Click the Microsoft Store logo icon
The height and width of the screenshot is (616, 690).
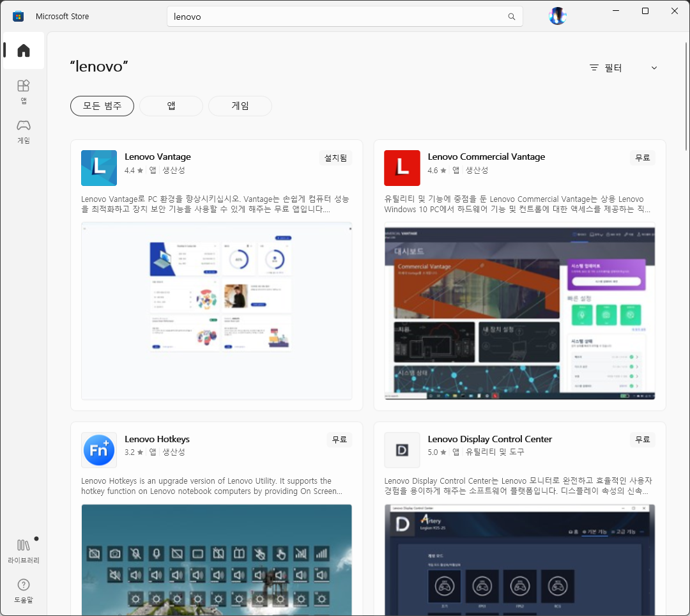coord(18,16)
